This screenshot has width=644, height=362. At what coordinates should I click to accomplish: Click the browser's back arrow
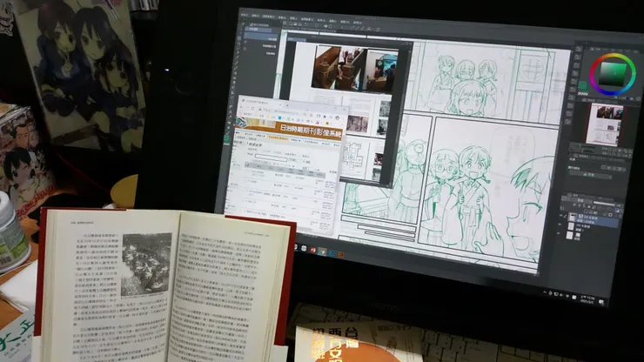click(241, 107)
